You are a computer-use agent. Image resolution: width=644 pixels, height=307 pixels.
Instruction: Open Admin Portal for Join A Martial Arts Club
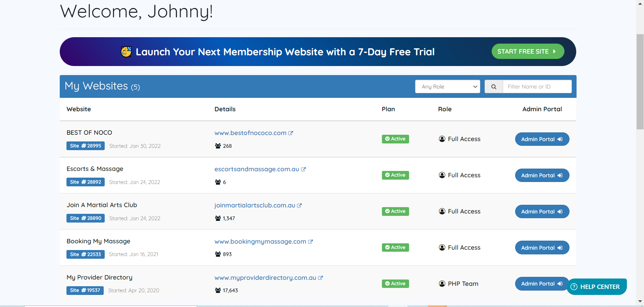(542, 211)
